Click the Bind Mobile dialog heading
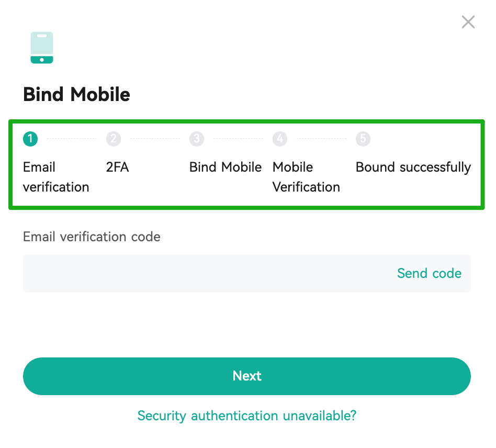 coord(76,95)
